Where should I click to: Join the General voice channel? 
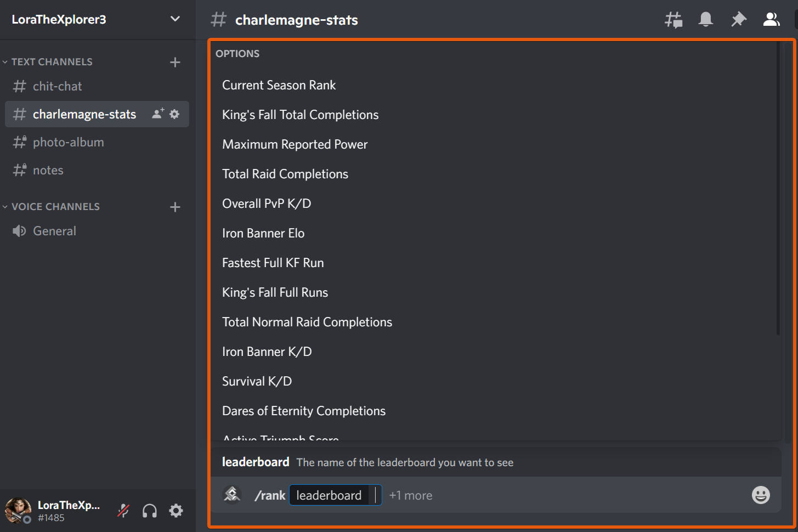[x=97, y=231]
